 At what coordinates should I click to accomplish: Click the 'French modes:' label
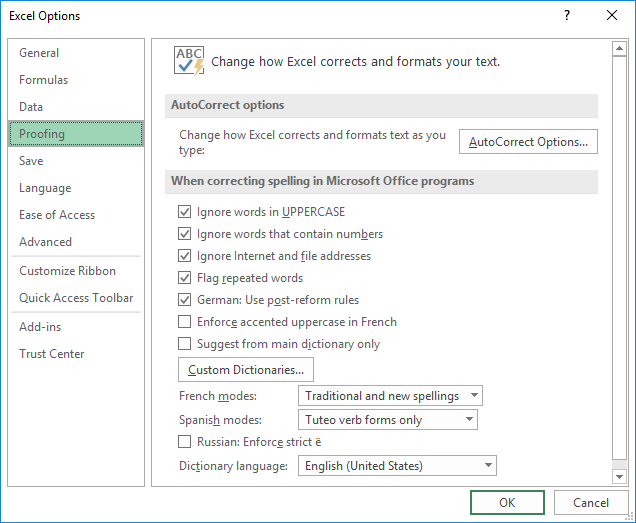(x=218, y=396)
